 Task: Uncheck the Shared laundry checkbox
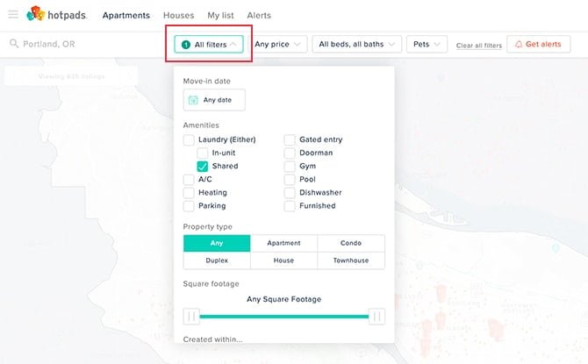pos(203,166)
